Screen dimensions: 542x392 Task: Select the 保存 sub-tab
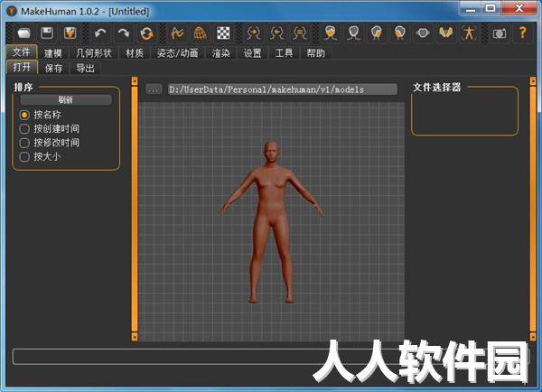pos(53,68)
